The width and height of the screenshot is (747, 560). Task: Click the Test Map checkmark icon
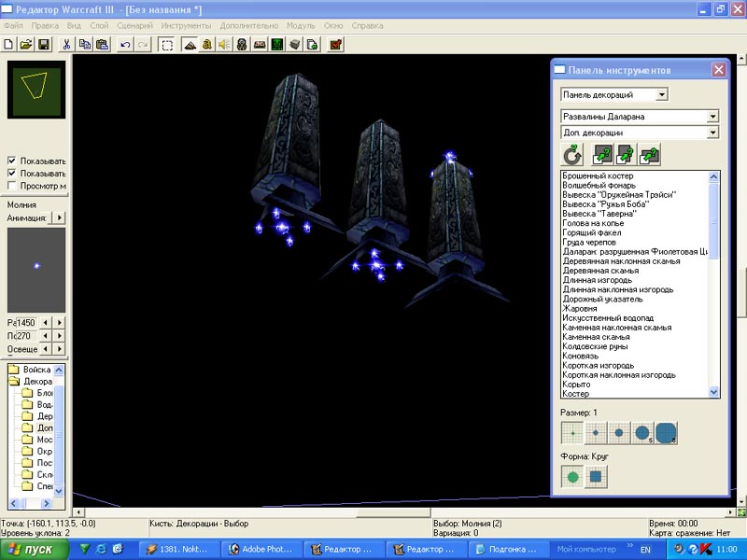(335, 44)
